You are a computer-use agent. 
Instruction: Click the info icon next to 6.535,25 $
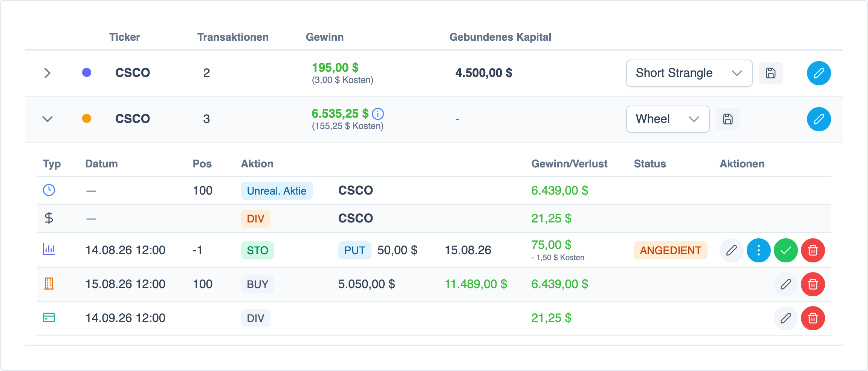(377, 113)
